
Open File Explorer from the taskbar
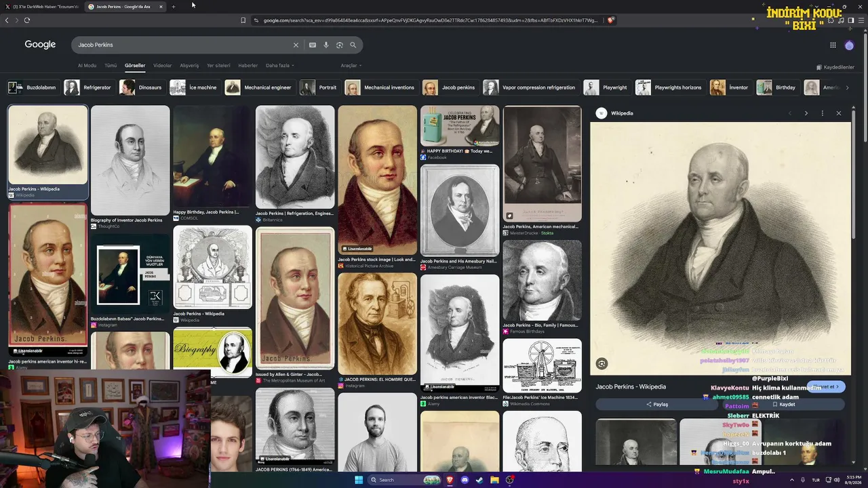(x=495, y=480)
